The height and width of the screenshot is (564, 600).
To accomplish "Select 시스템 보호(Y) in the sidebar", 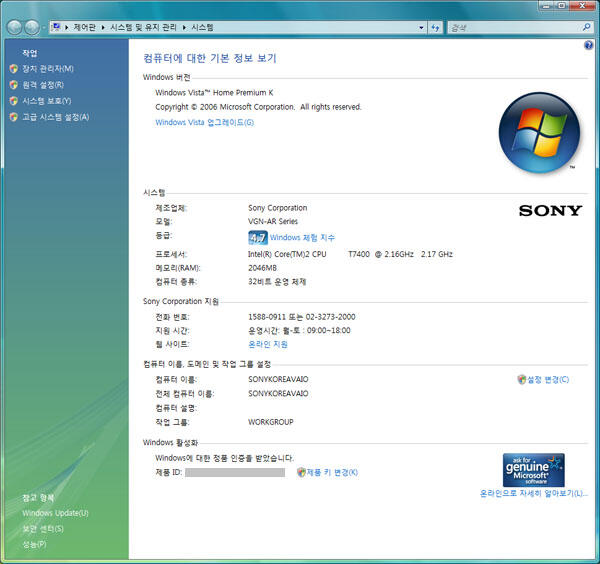I will [x=46, y=101].
